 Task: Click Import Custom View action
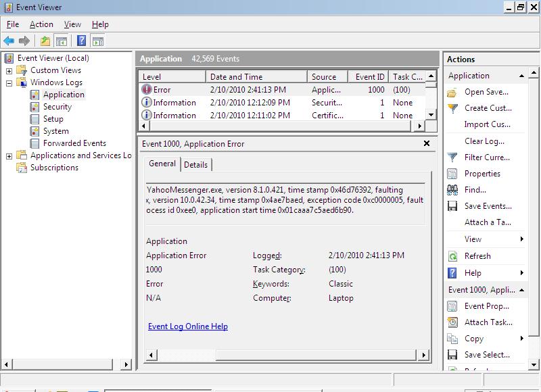click(x=487, y=124)
